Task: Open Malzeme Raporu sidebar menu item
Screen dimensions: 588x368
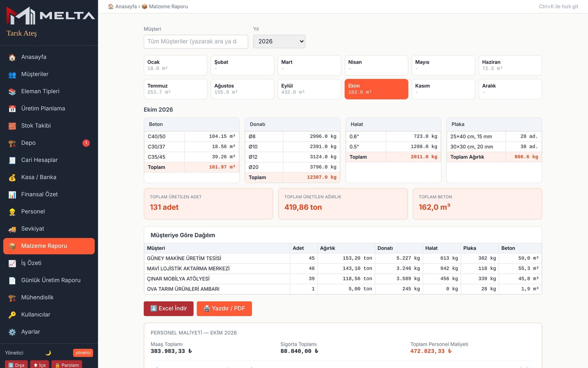Action: [49, 246]
